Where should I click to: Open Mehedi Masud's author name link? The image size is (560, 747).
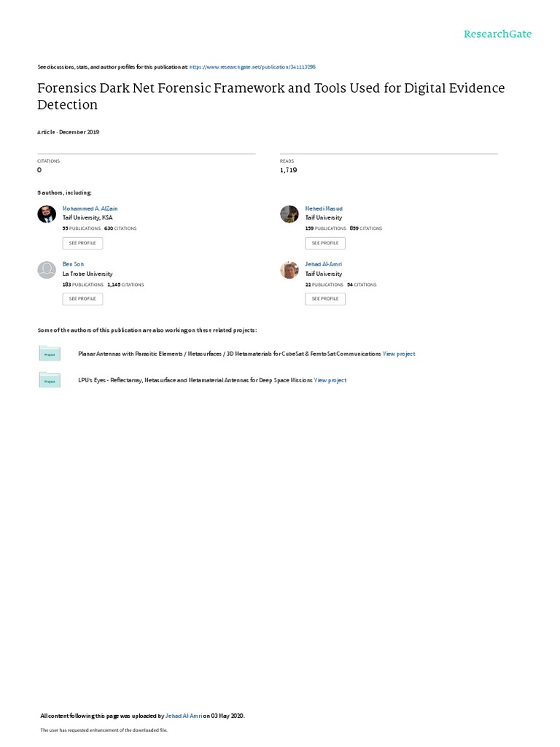point(324,209)
